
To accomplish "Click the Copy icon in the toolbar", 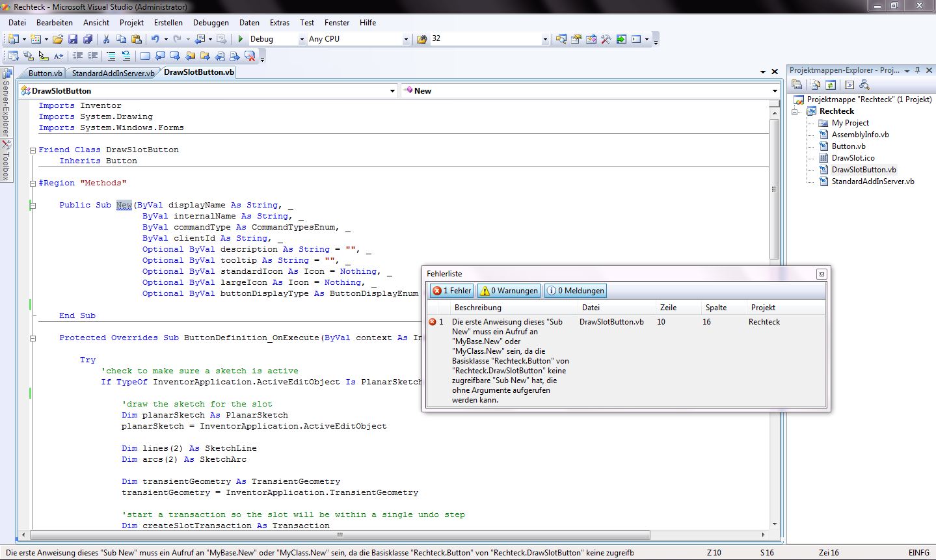I will click(x=121, y=39).
